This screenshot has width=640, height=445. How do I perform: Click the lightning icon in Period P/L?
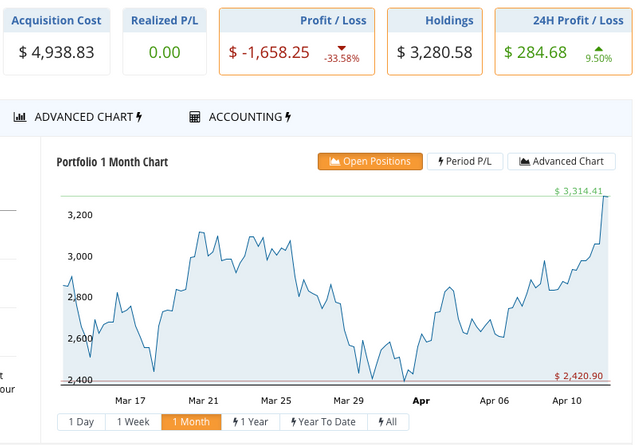point(441,162)
